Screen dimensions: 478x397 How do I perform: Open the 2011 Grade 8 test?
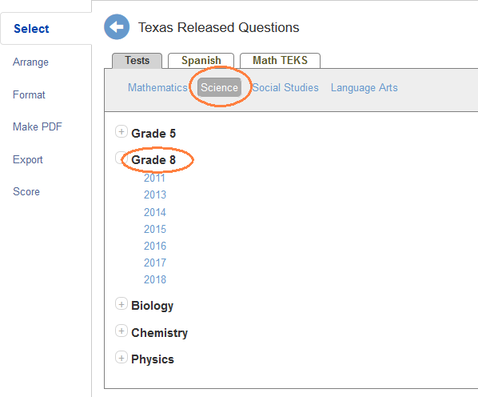pos(154,178)
